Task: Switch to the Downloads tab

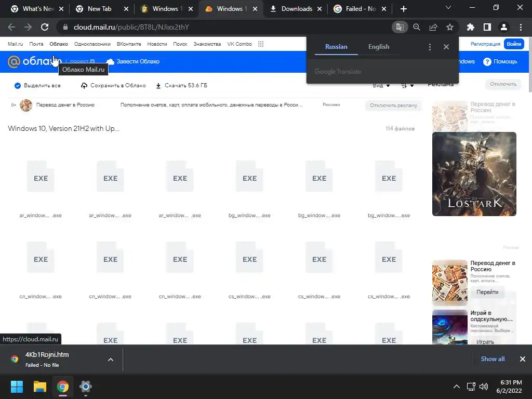Action: pos(295,9)
